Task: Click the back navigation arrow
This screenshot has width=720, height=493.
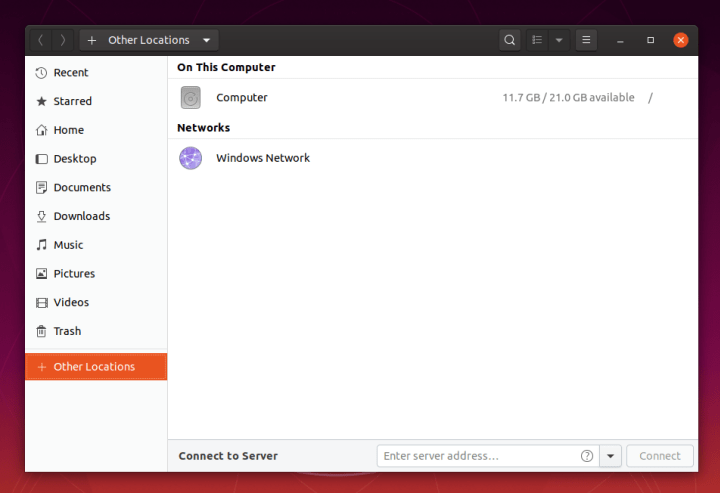Action: coord(41,40)
